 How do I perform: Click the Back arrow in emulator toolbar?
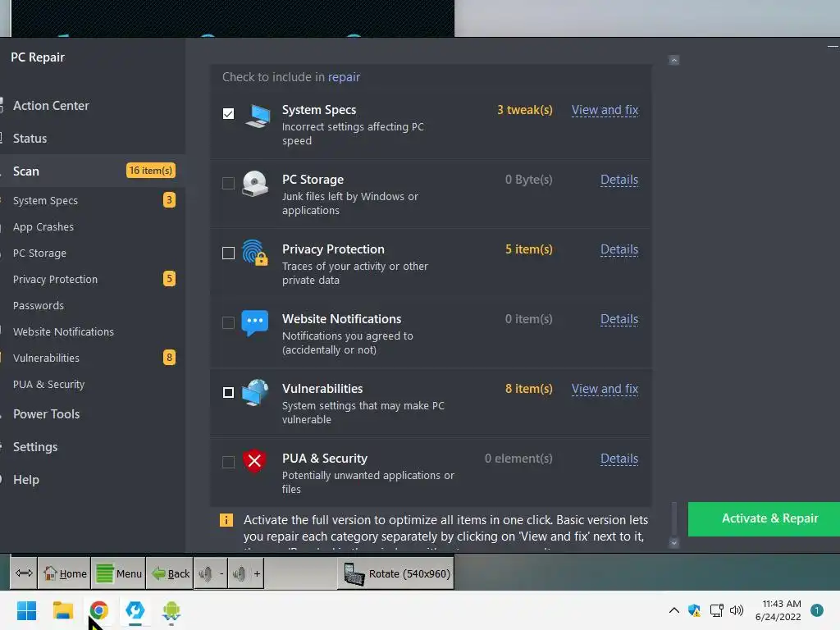158,573
